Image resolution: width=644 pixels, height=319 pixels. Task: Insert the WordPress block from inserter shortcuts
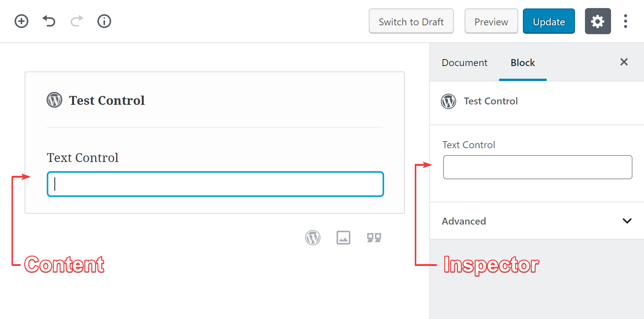[x=313, y=238]
